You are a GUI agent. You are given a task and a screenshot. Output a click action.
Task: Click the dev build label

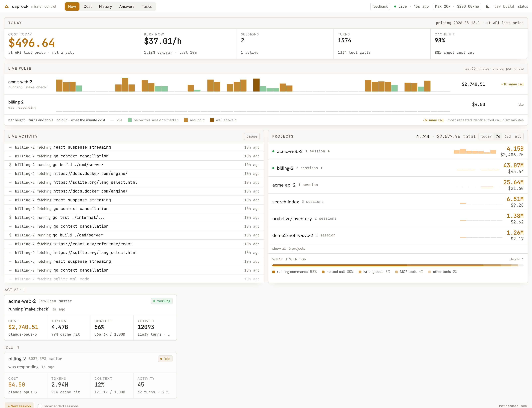(x=504, y=6)
